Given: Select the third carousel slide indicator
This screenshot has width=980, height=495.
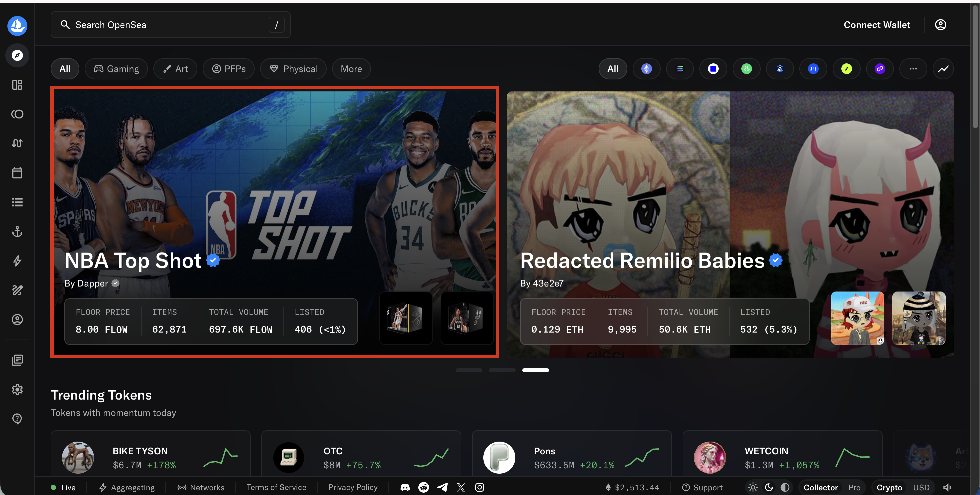Looking at the screenshot, I should pos(535,370).
